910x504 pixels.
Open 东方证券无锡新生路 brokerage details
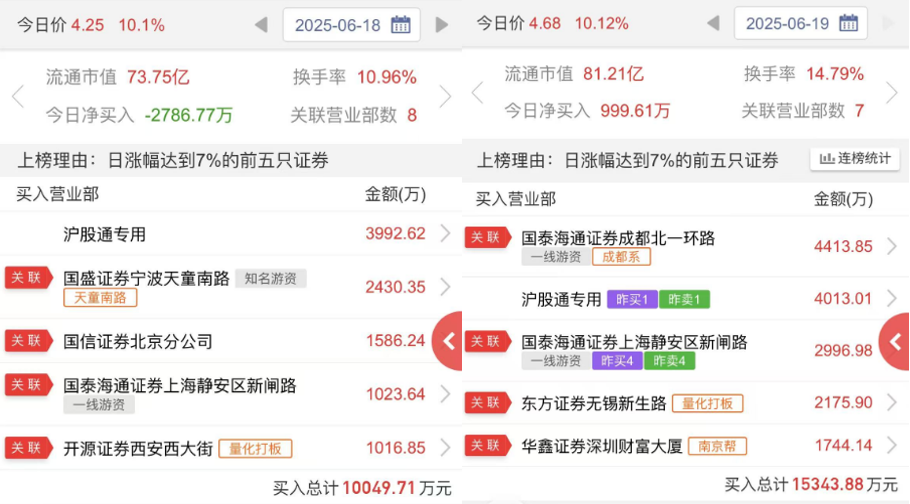594,403
